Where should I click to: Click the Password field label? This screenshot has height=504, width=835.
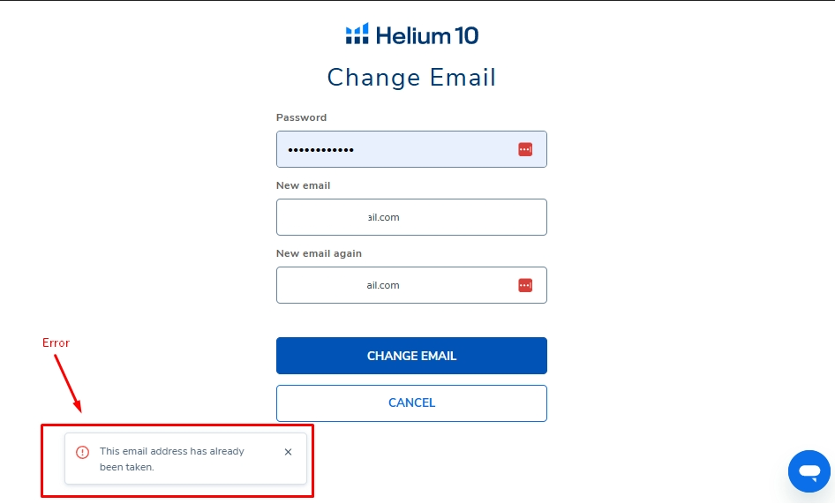point(301,117)
